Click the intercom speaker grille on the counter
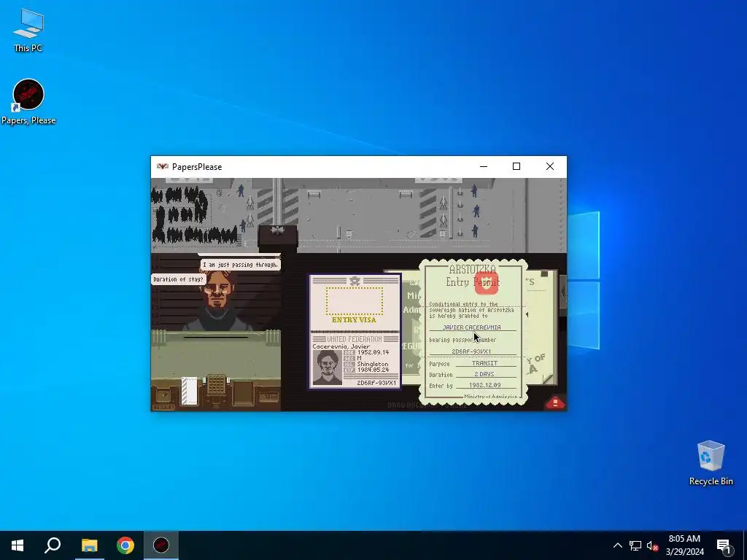The image size is (747, 560). [x=216, y=384]
